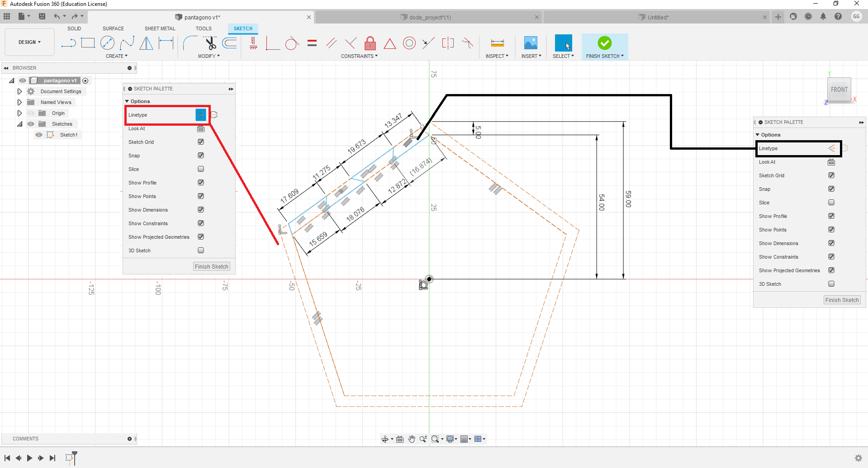Select the Line sketch tool
This screenshot has height=468, width=868.
tap(68, 43)
